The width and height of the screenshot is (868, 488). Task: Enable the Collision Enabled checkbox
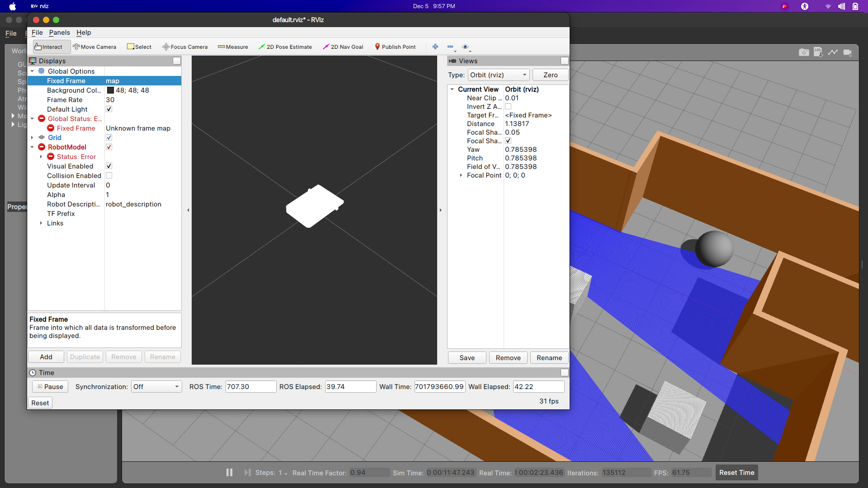109,176
